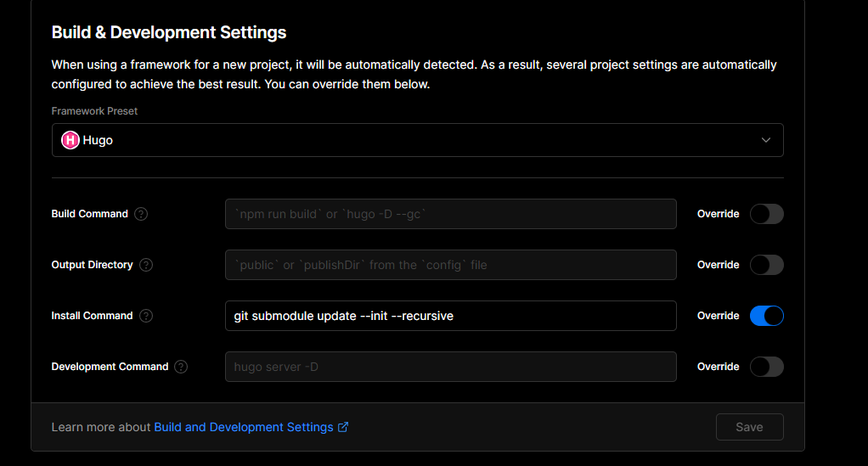The height and width of the screenshot is (466, 868).
Task: Click the Hugo logo icon in Framework Preset
Action: point(70,140)
